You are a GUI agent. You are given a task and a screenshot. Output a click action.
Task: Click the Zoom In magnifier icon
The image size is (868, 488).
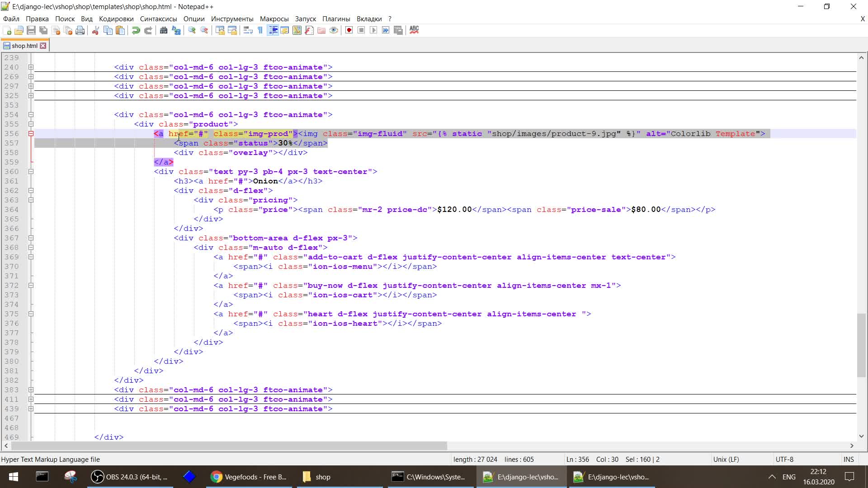click(x=192, y=30)
